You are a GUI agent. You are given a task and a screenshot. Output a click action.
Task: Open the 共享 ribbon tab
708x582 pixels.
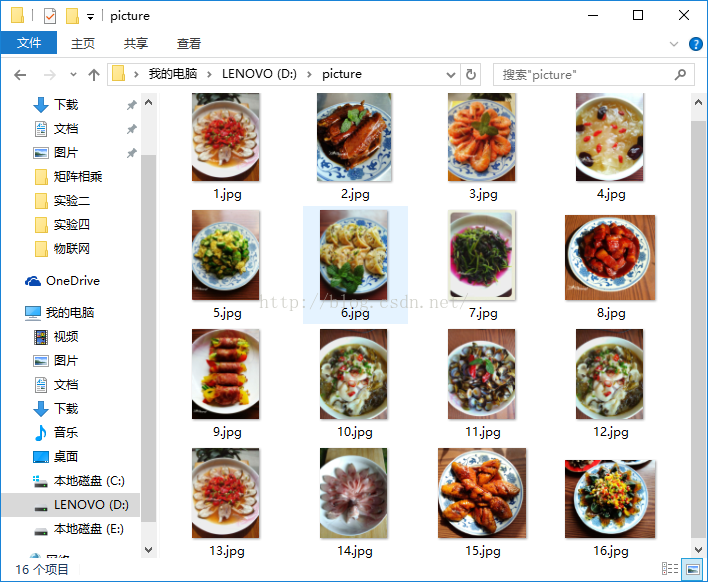tap(136, 43)
